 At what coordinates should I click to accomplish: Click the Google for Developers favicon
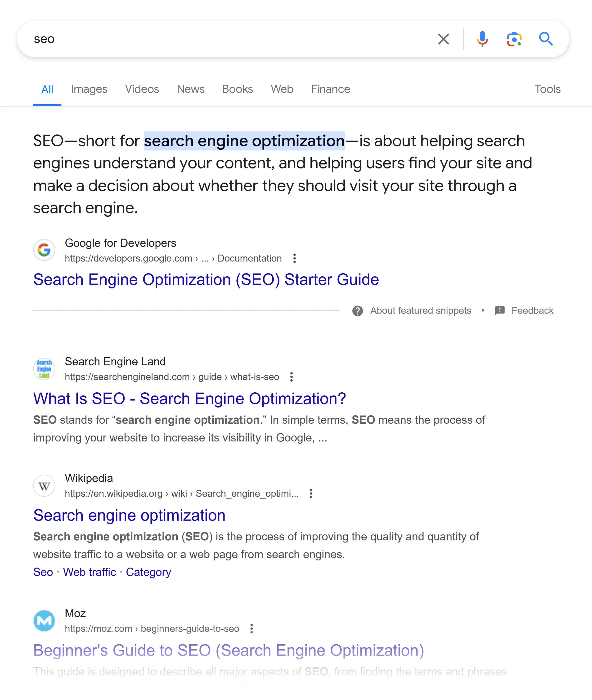tap(44, 250)
